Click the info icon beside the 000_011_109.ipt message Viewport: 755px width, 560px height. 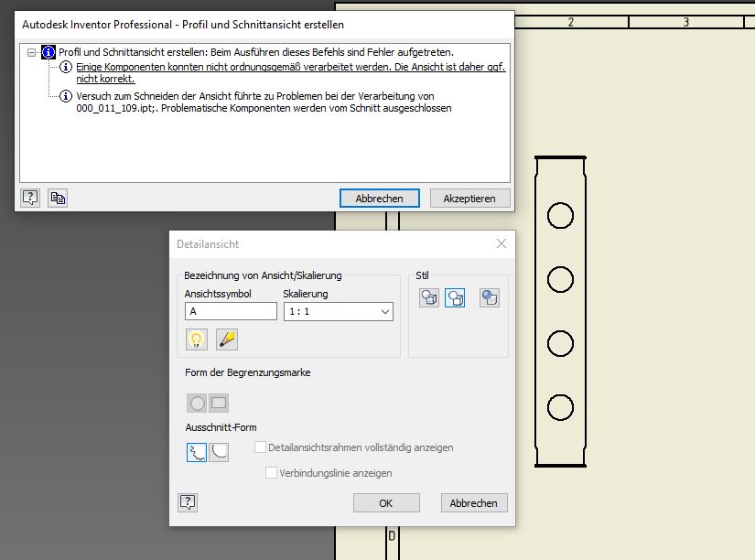coord(66,96)
